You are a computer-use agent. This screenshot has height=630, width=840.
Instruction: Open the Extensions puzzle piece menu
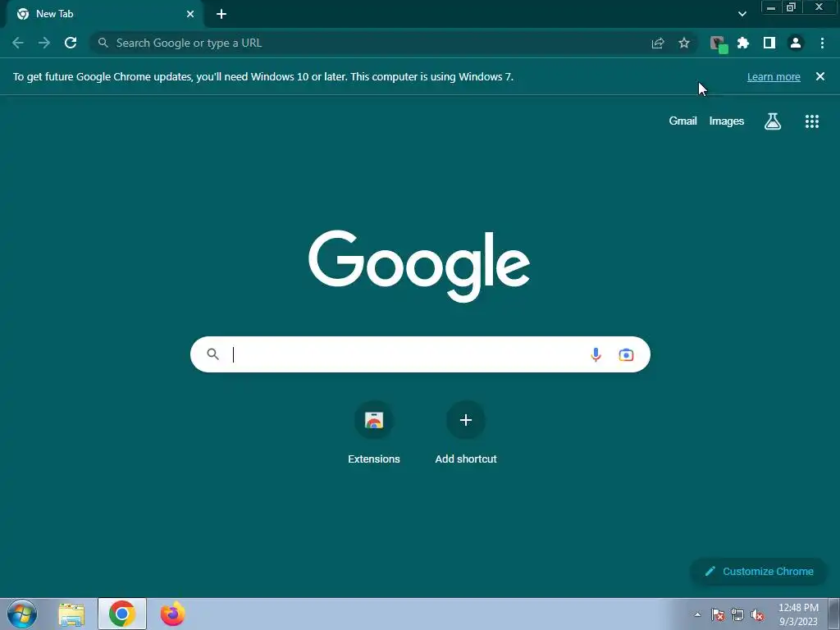(x=743, y=43)
